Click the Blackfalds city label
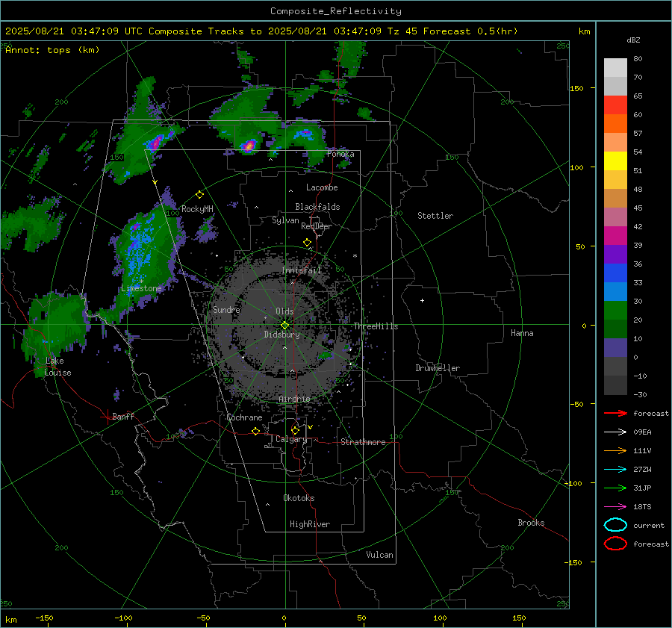The height and width of the screenshot is (628, 672). pos(317,207)
